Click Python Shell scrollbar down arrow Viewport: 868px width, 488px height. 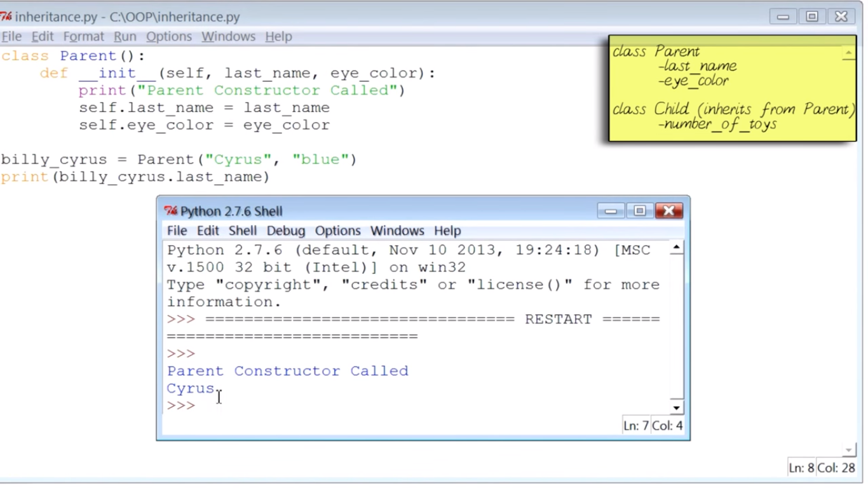677,409
